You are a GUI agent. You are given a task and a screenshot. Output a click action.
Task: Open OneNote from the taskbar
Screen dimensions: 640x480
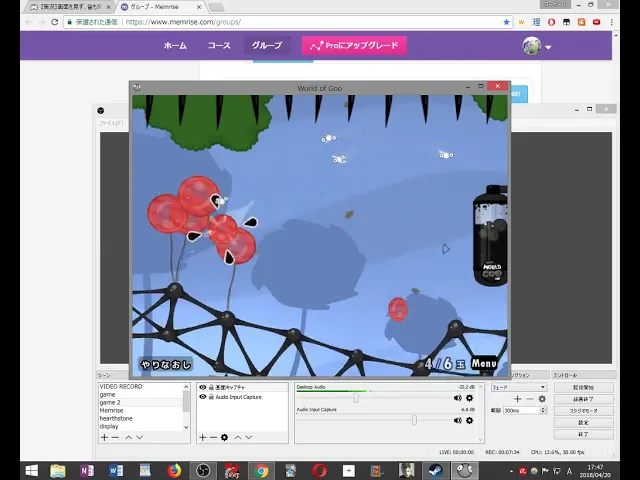pos(87,471)
